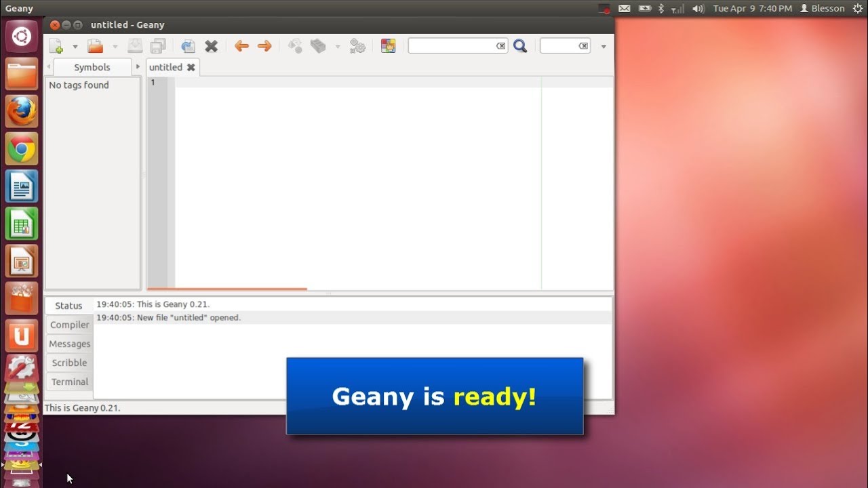Open the new-file template dropdown arrow
Screen dimensions: 868x488
pyautogui.click(x=75, y=47)
